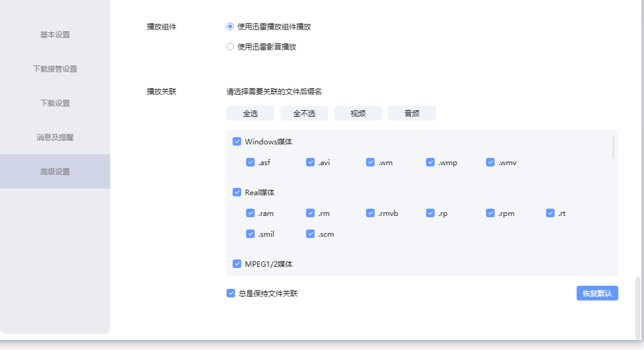The image size is (644, 350).
Task: Toggle the .asf extension checkbox
Action: (250, 162)
